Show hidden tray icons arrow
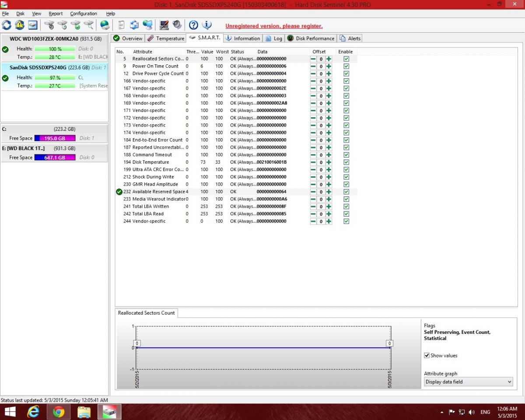Viewport: 525px width, 420px height. tap(442, 412)
